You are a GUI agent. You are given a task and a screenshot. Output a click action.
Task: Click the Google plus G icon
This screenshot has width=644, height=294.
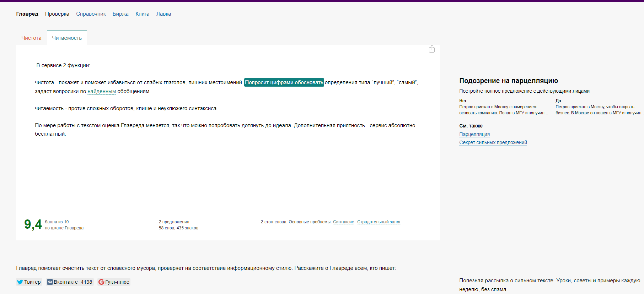[x=101, y=282]
